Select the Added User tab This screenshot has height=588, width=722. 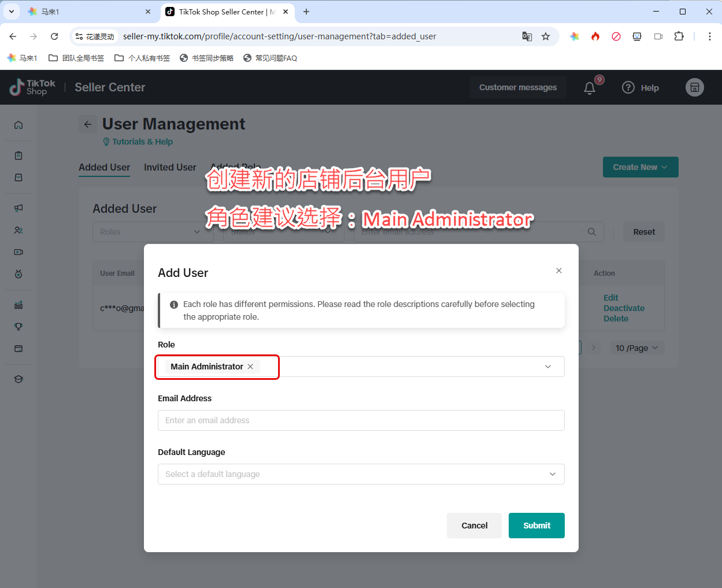(x=104, y=167)
